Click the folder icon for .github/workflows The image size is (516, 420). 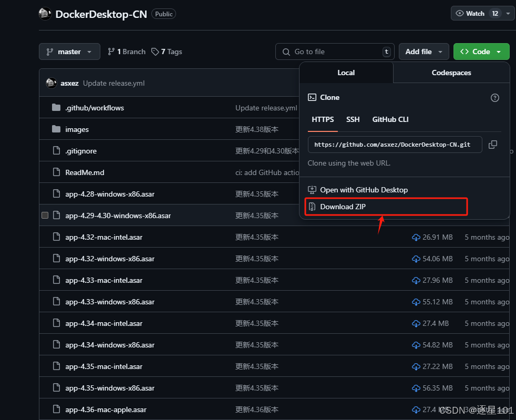point(56,108)
